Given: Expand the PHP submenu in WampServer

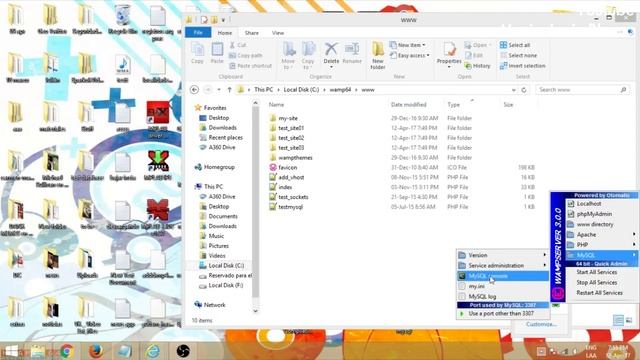Looking at the screenshot, I should pos(601,245).
